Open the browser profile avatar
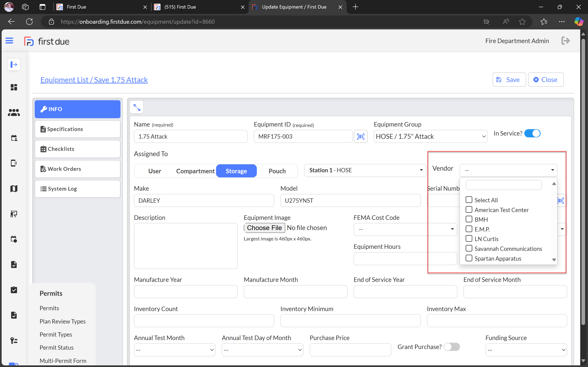This screenshot has height=367, width=588. click(9, 7)
